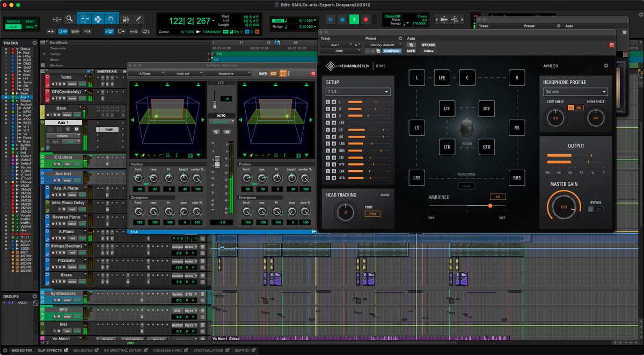Click the LTF height speaker box
This screenshot has height=355, width=644.
click(447, 109)
